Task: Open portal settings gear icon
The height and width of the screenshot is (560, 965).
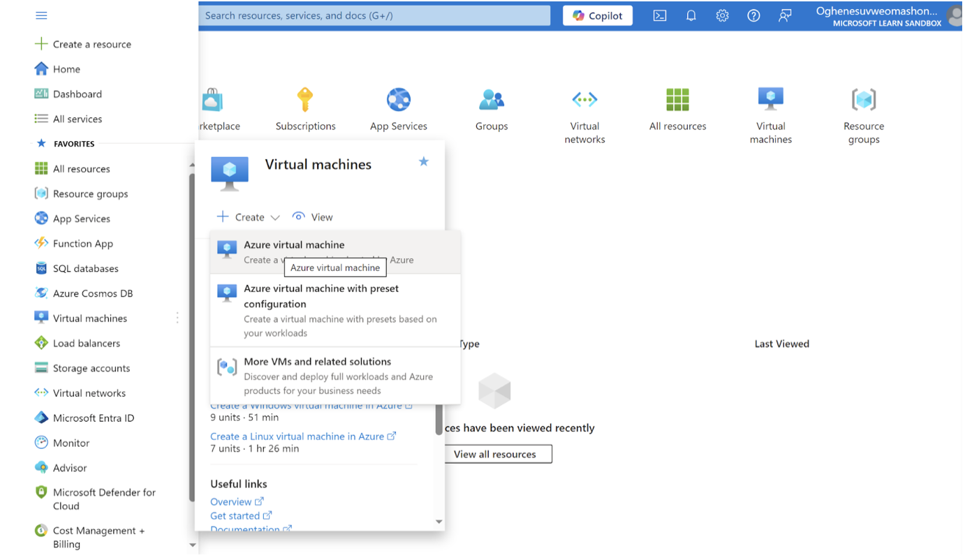Action: (723, 15)
